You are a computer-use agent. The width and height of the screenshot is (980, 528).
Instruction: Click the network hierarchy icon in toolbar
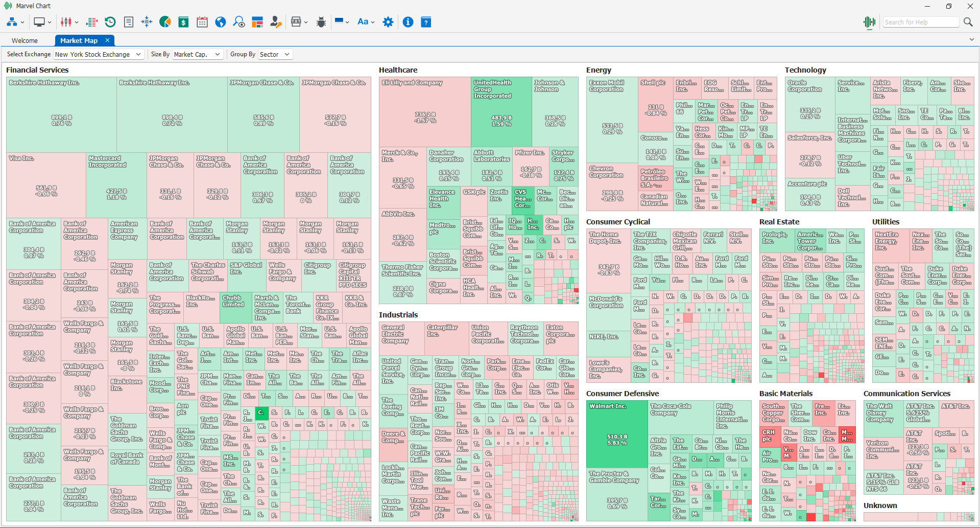12,22
